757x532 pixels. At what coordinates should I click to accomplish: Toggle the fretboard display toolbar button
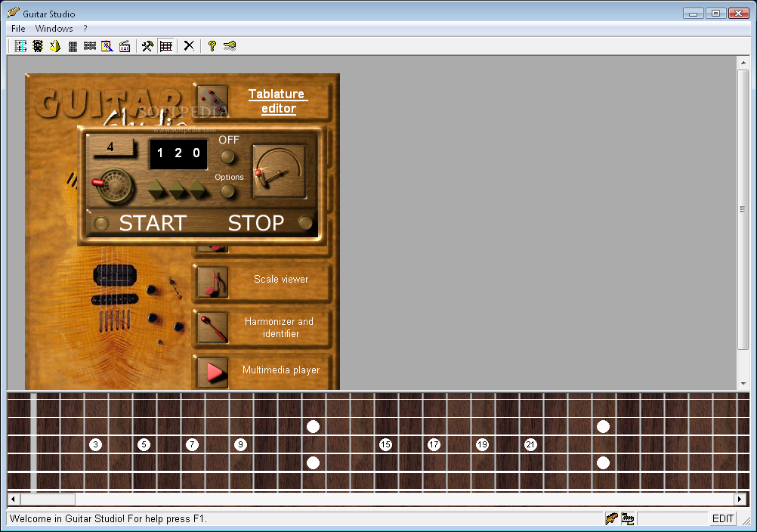(166, 46)
